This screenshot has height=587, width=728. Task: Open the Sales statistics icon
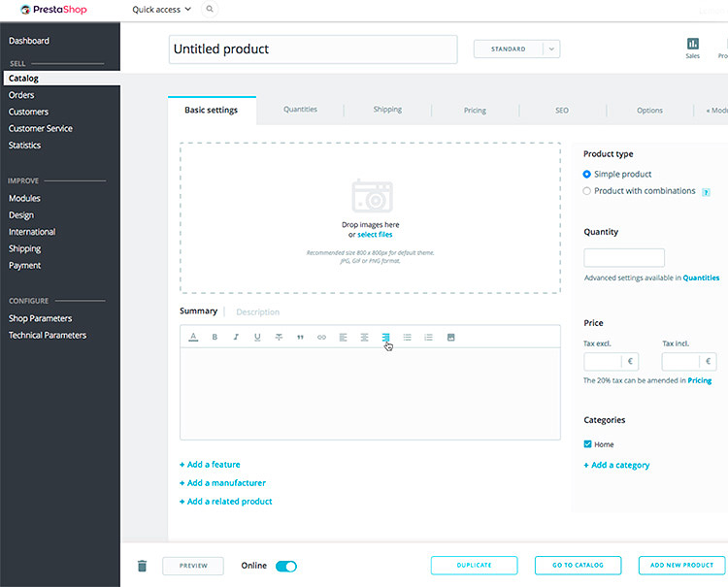(693, 48)
